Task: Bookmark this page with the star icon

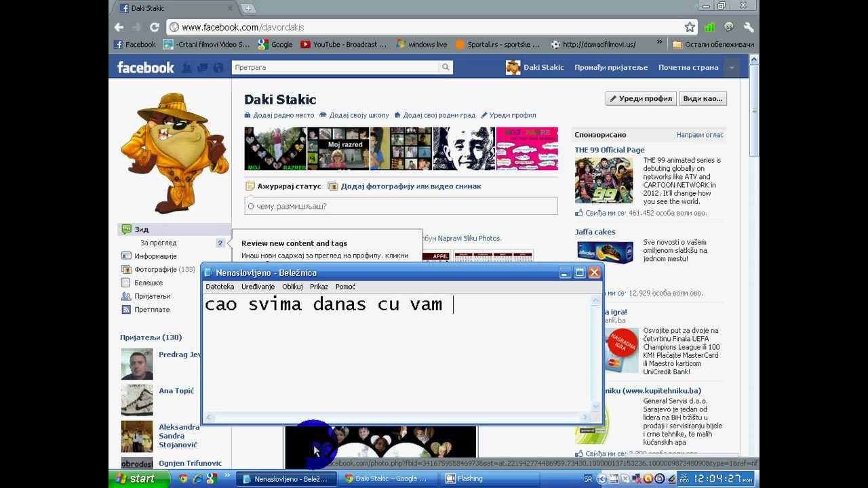Action: 690,27
